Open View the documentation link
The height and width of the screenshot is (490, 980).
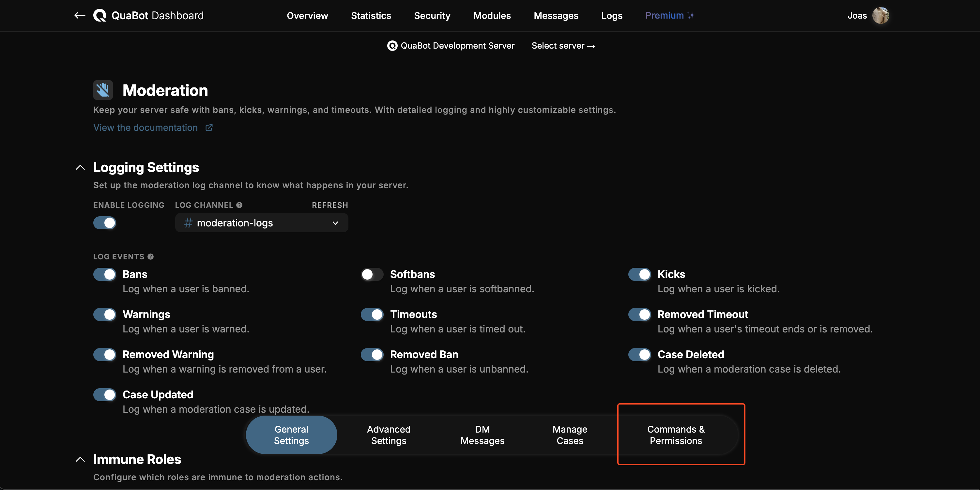point(146,128)
